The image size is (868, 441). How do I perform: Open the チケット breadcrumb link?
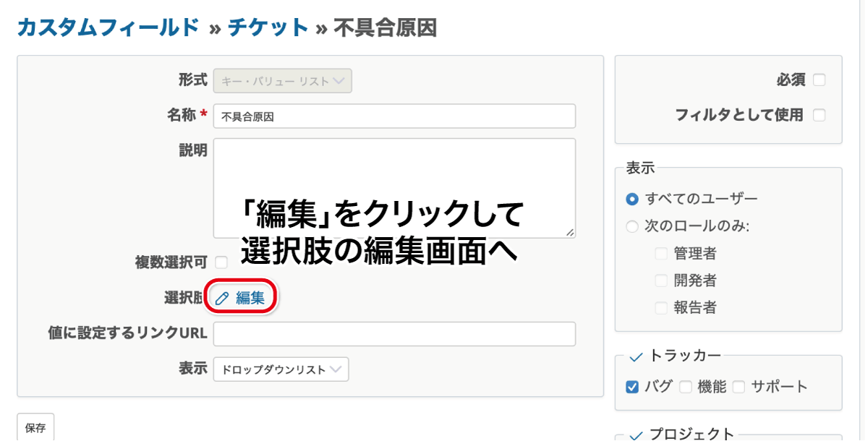268,27
